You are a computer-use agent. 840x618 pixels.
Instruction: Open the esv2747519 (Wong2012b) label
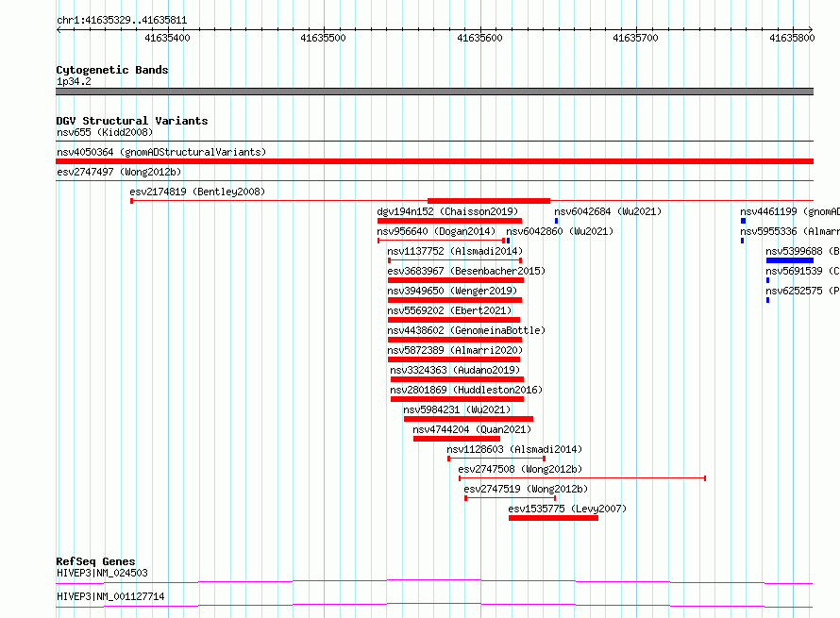click(x=526, y=489)
